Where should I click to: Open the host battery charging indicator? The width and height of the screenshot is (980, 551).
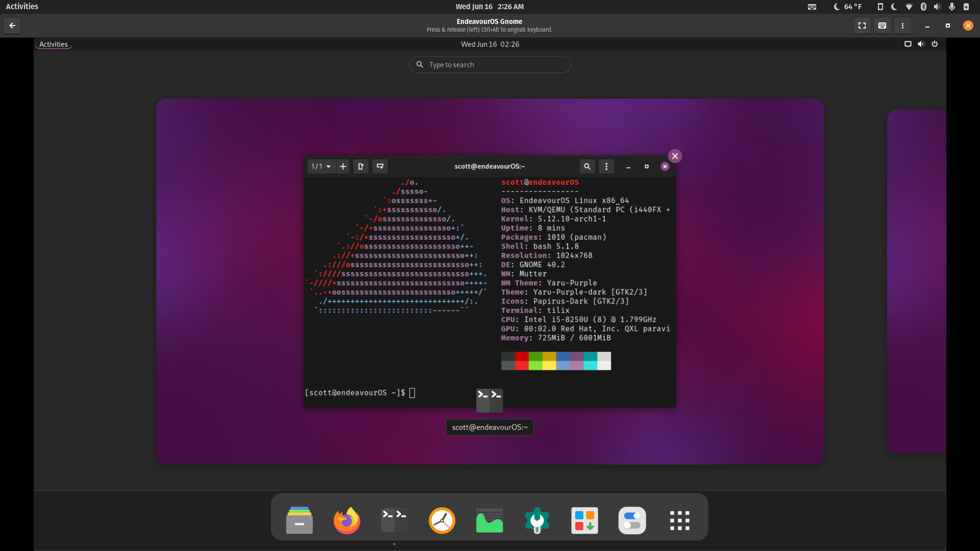coord(966,7)
